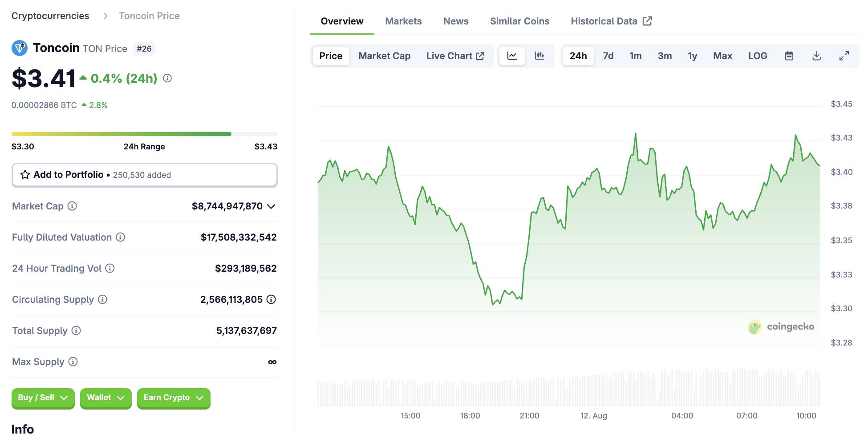The width and height of the screenshot is (868, 434).
Task: Open info icon beside 2,566,113,805 value
Action: [271, 299]
